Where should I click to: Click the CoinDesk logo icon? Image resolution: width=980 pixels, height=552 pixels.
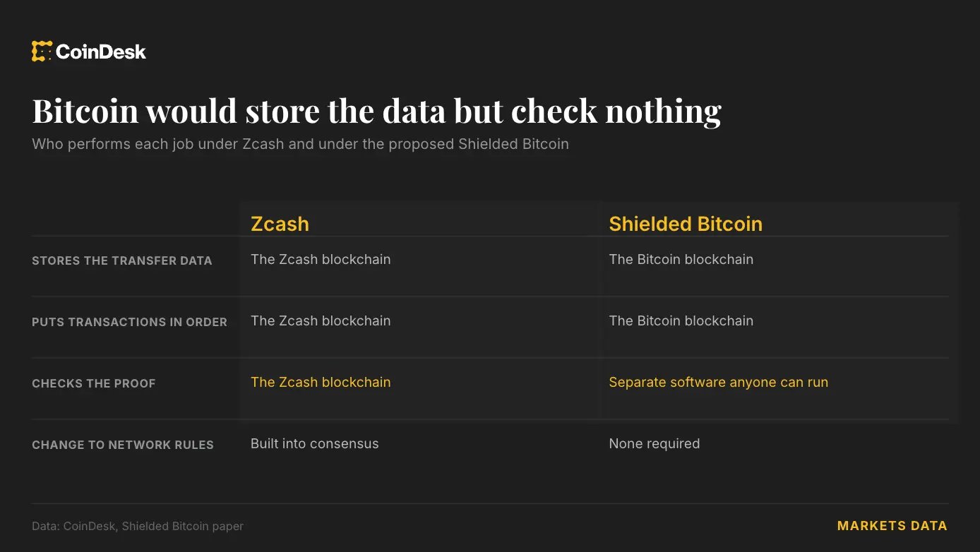point(42,52)
